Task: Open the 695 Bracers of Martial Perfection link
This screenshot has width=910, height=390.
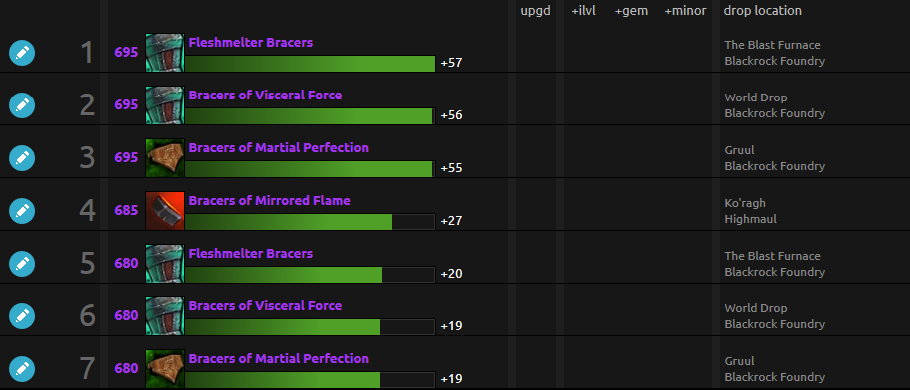Action: [279, 147]
